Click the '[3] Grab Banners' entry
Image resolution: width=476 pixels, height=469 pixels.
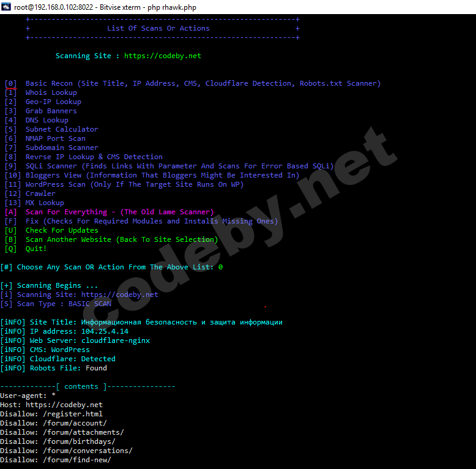tap(40, 111)
